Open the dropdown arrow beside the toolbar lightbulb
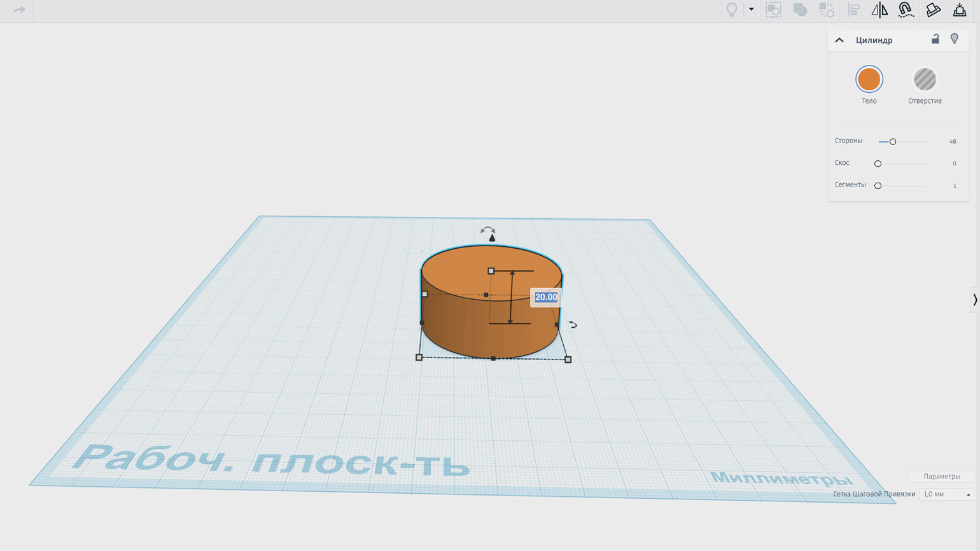 pyautogui.click(x=751, y=10)
